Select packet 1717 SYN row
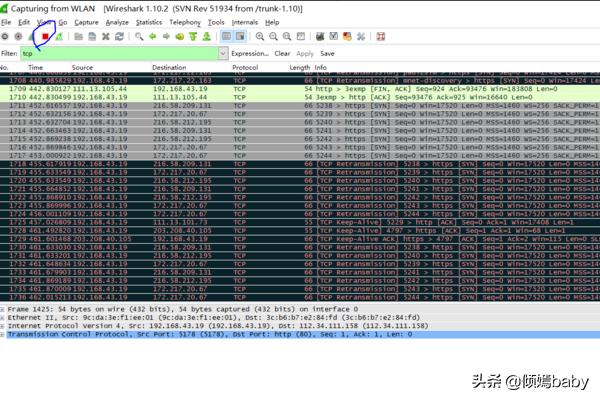600x400 pixels. [300, 156]
